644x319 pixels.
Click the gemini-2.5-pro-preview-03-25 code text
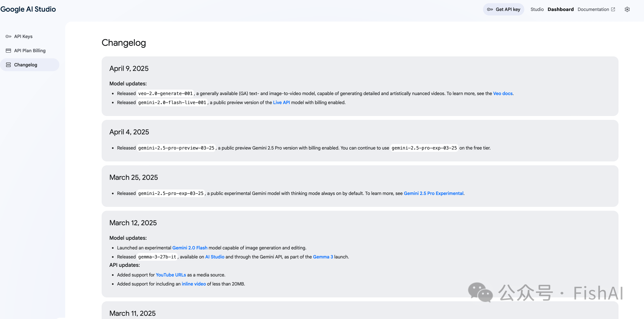coord(176,148)
